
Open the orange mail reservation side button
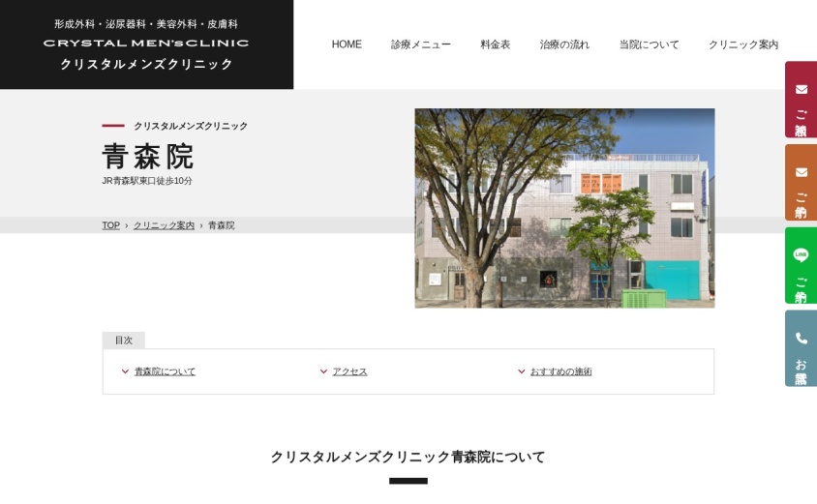[x=801, y=183]
